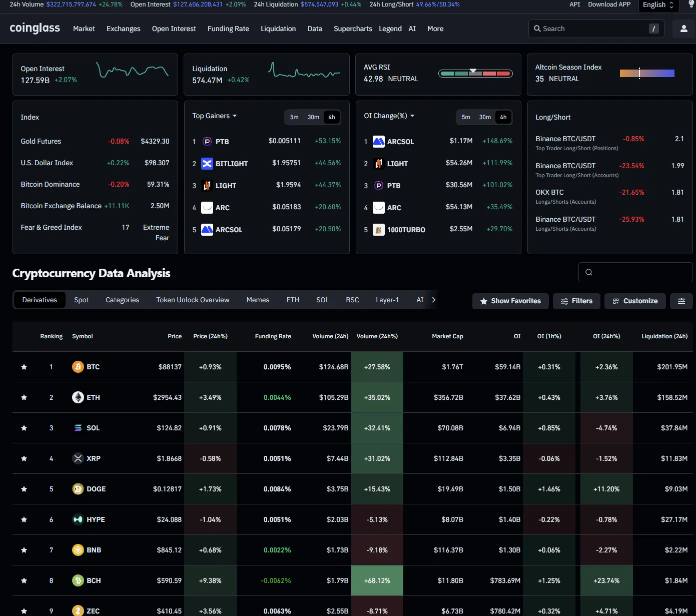Switch to the Memes tab
The width and height of the screenshot is (696, 616).
click(x=258, y=300)
